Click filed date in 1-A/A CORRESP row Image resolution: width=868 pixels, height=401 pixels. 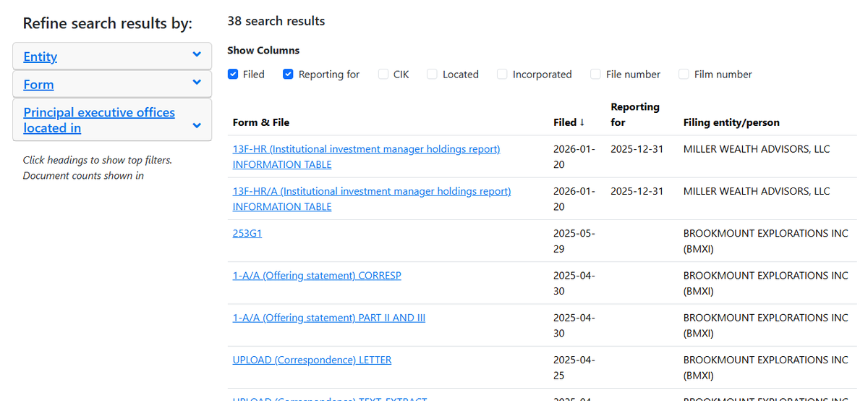[574, 282]
